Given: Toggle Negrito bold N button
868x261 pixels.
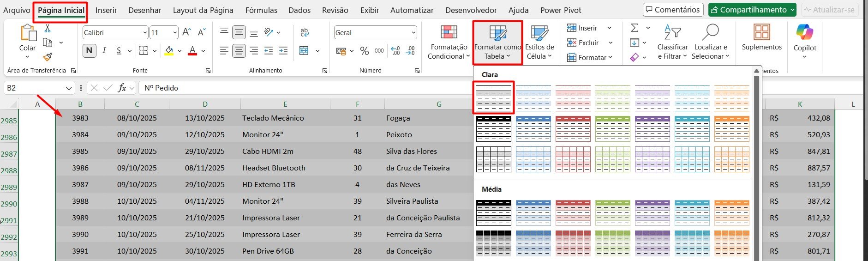Looking at the screenshot, I should pos(90,51).
